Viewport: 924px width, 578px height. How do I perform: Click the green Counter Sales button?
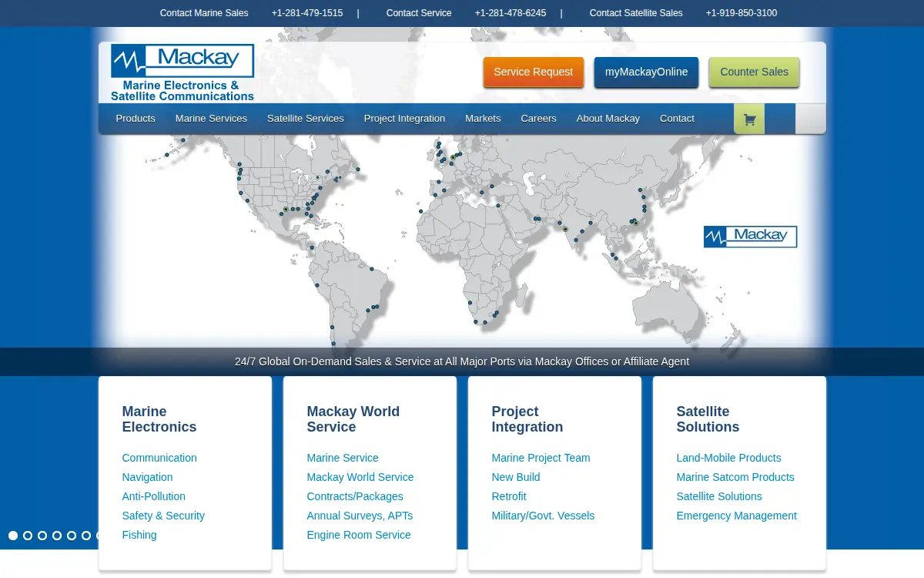[x=754, y=72]
